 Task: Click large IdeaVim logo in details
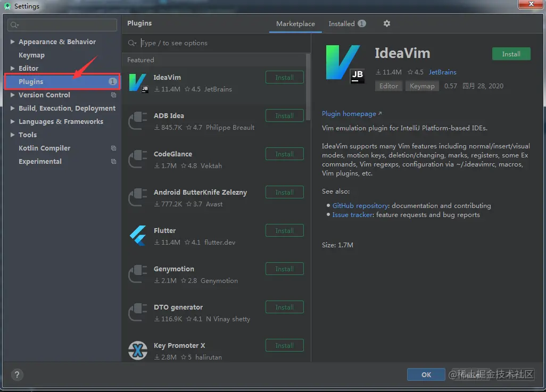[345, 64]
